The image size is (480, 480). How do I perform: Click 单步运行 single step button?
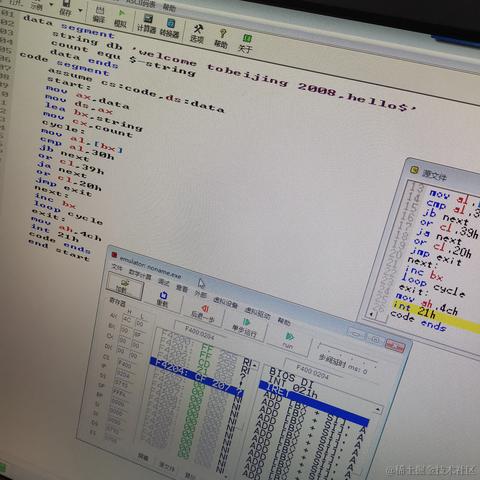[245, 328]
